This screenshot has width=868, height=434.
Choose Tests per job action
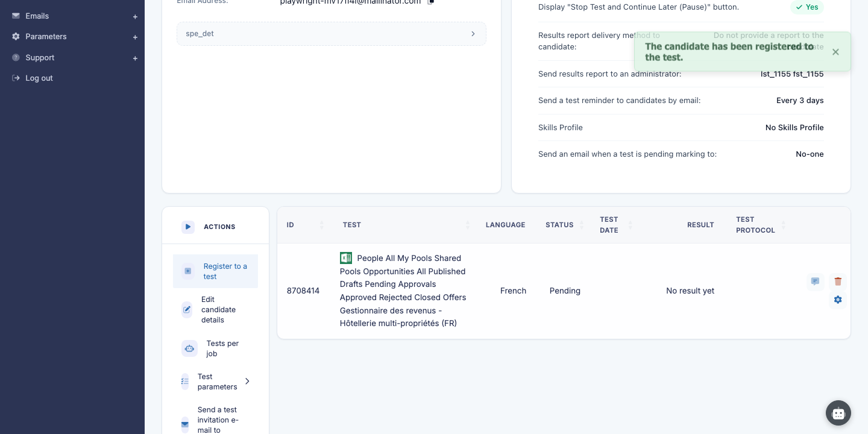(215, 348)
